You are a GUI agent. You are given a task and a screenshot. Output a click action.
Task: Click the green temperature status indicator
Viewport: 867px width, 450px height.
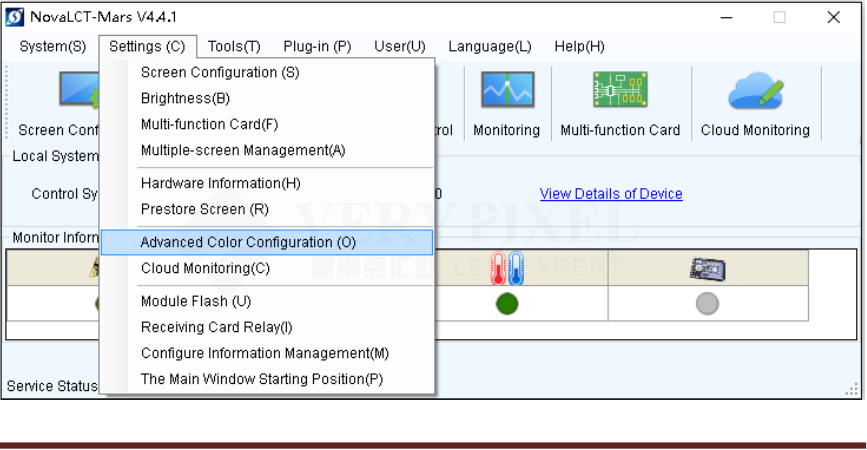click(507, 304)
